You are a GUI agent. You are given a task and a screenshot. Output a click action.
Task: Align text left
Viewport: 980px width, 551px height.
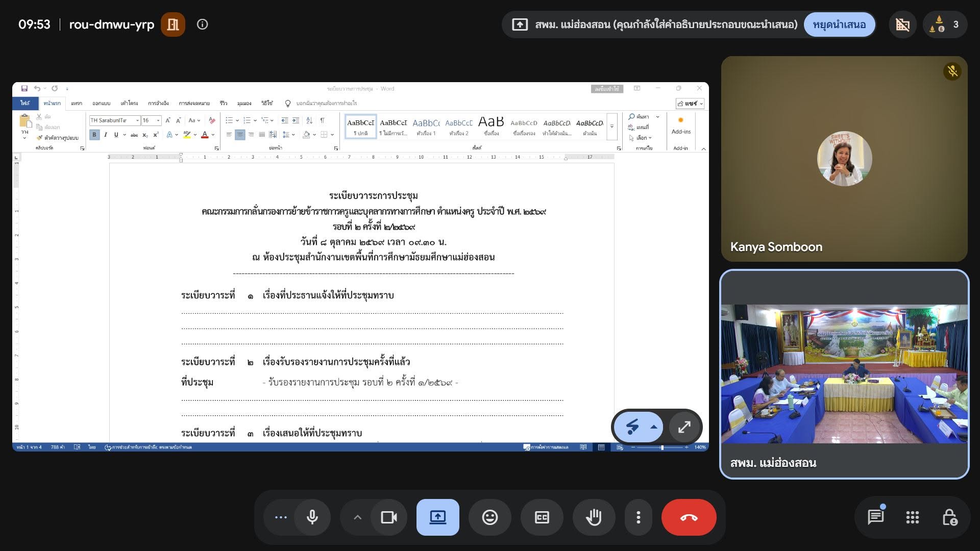point(229,135)
